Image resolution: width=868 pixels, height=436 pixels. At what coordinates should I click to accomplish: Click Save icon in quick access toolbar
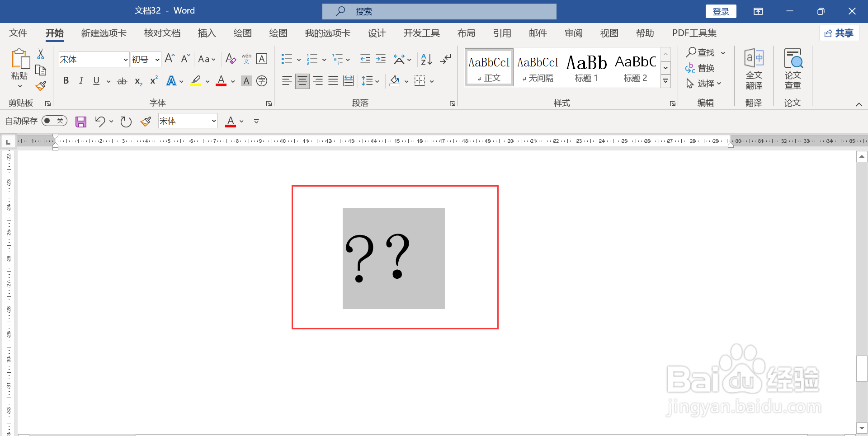[x=81, y=121]
